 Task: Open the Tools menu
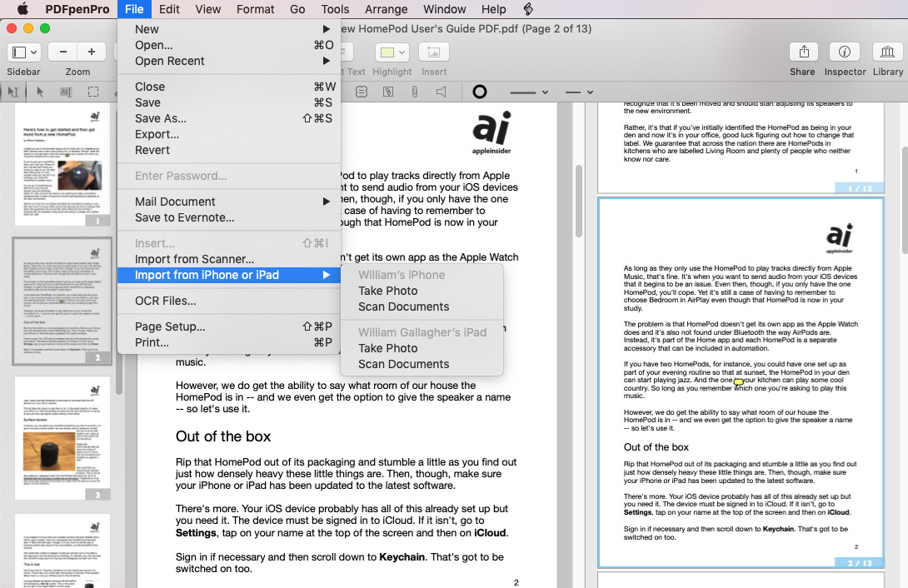click(335, 9)
